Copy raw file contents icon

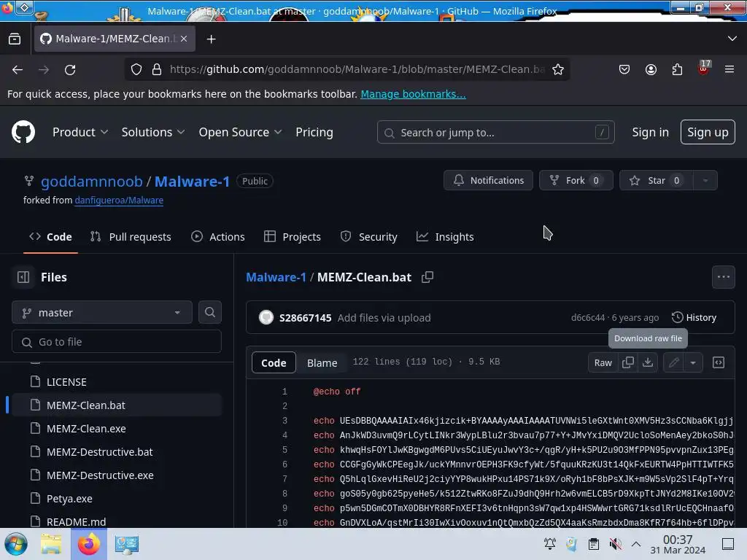pos(628,363)
